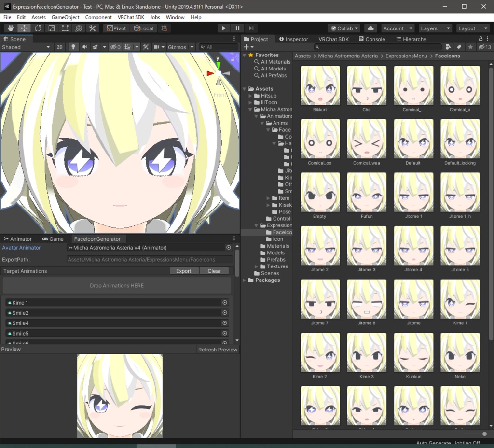The image size is (494, 448).
Task: Click the favorites star icon
Action: coord(470,47)
